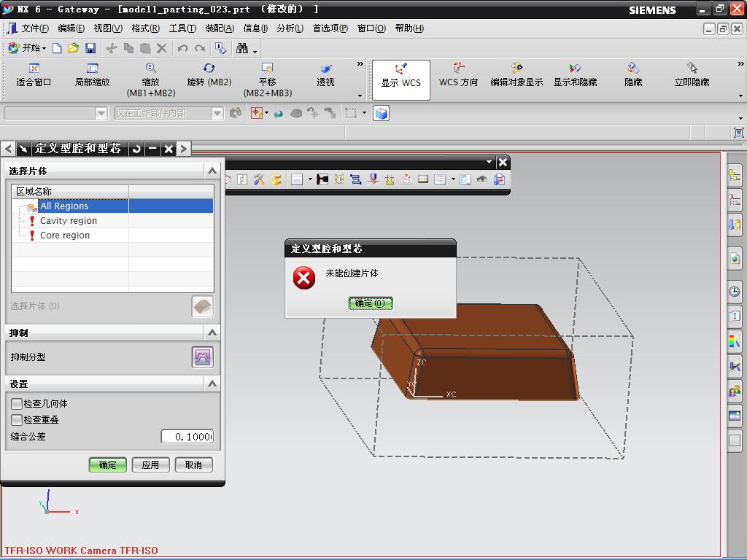
Task: Click the 适合窗口 (Fit) view icon
Action: click(x=34, y=75)
